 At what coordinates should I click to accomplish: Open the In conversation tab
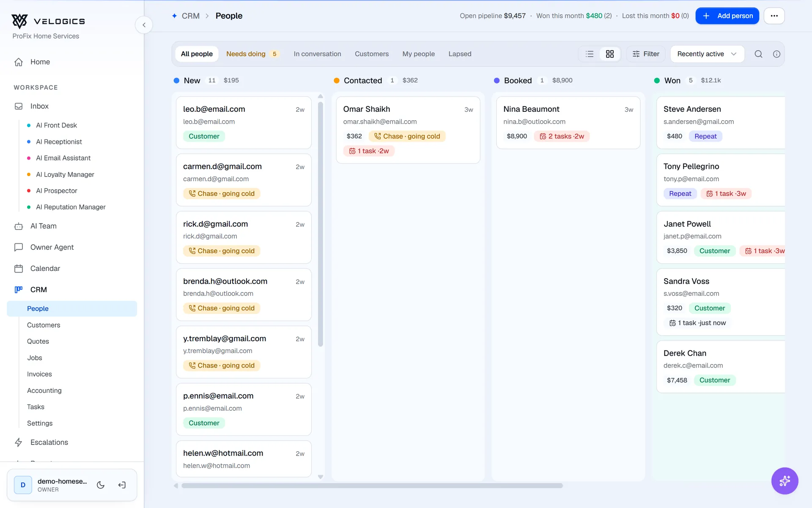[x=317, y=54]
